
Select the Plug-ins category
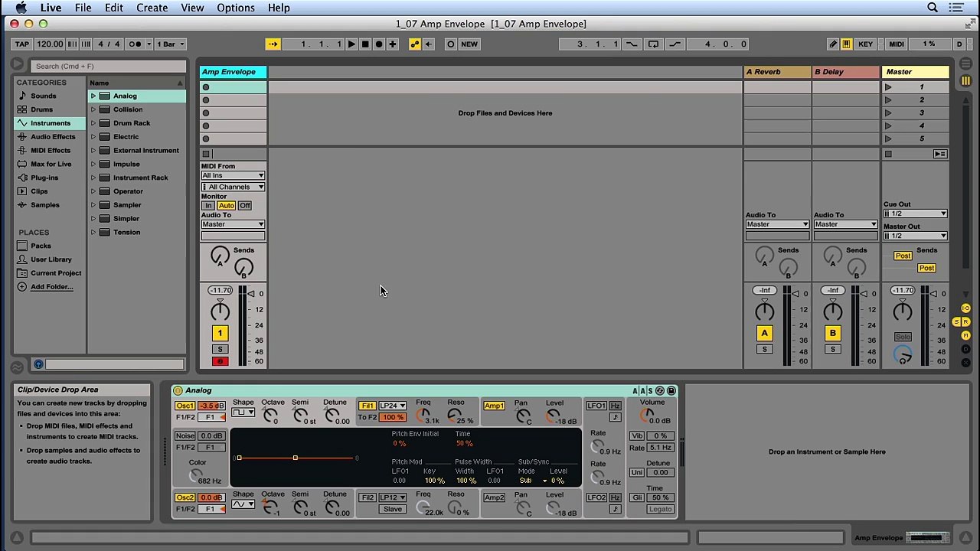[x=44, y=178]
